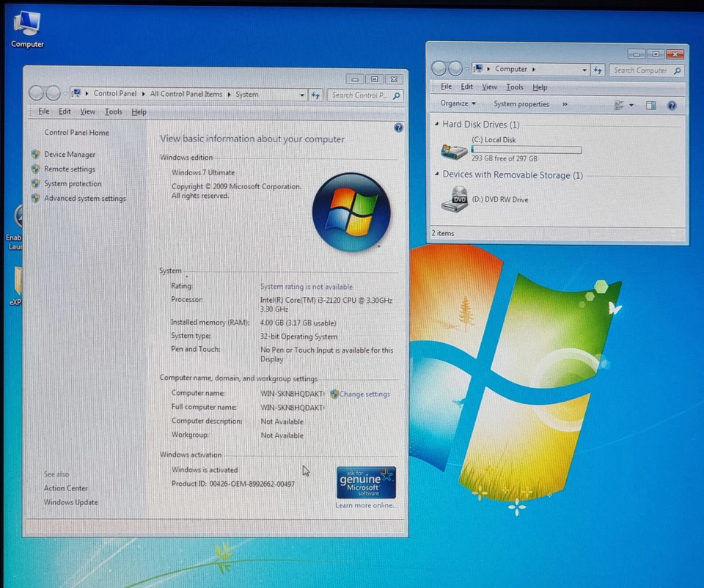Click "293 GB free of 297 GB" text
The image size is (704, 588).
505,158
